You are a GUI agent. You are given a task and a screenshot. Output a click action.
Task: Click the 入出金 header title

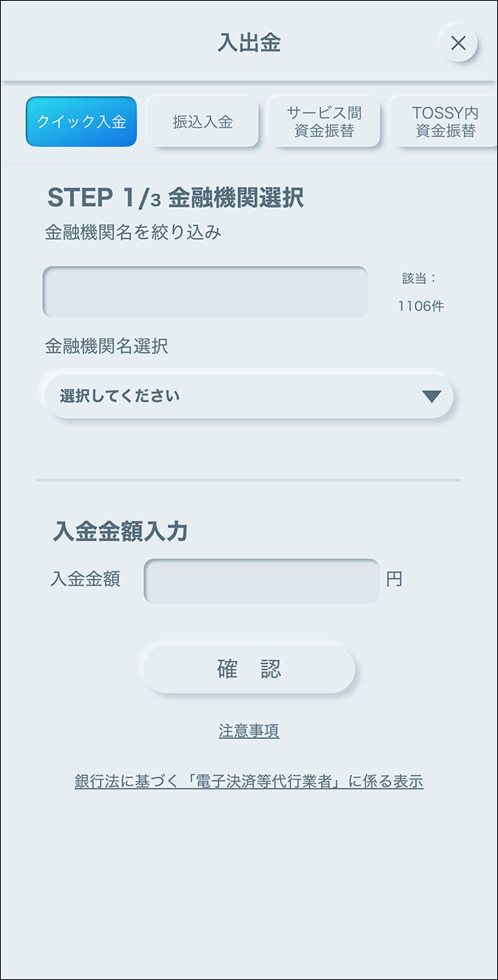click(x=249, y=43)
